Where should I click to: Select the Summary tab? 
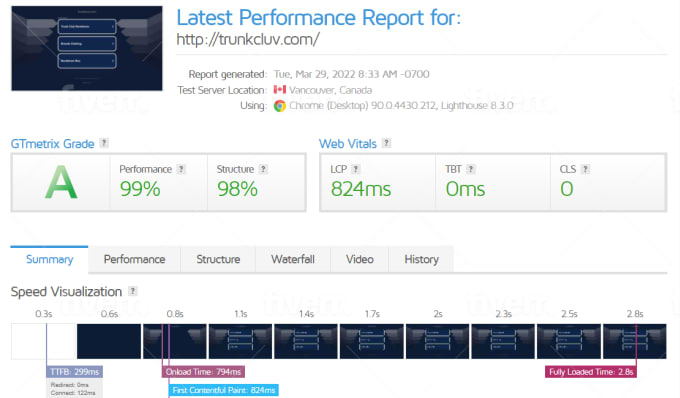(49, 259)
